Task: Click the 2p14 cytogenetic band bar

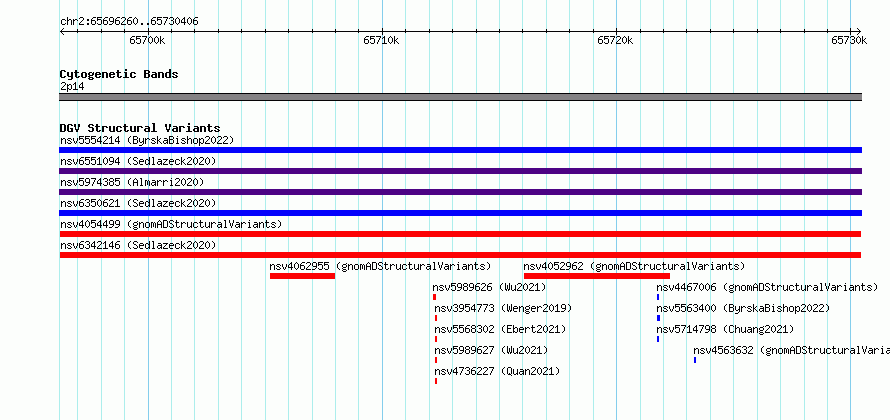Action: pos(460,97)
